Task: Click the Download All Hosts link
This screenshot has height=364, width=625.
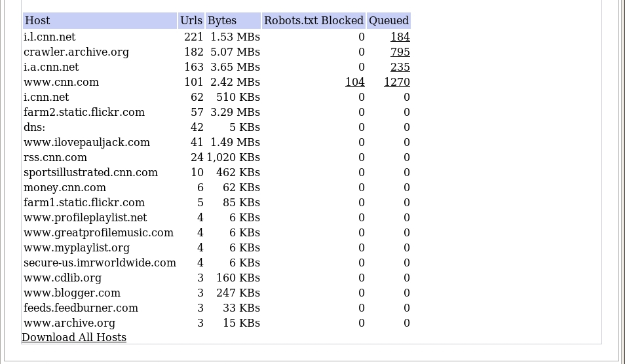Action: pos(74,337)
